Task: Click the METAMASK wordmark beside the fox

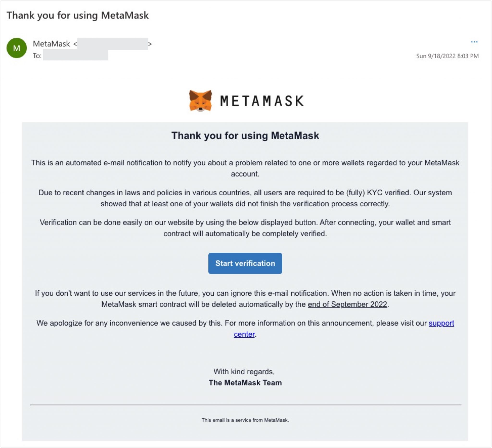Action: tap(262, 101)
